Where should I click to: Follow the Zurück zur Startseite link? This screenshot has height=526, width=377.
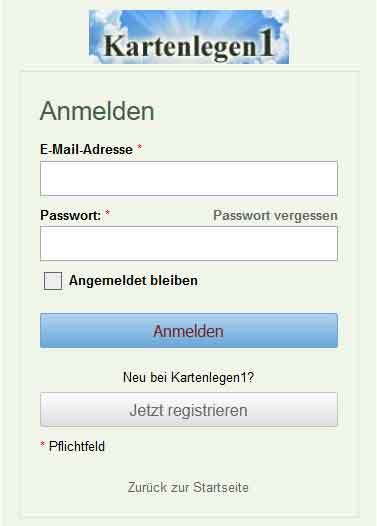188,487
